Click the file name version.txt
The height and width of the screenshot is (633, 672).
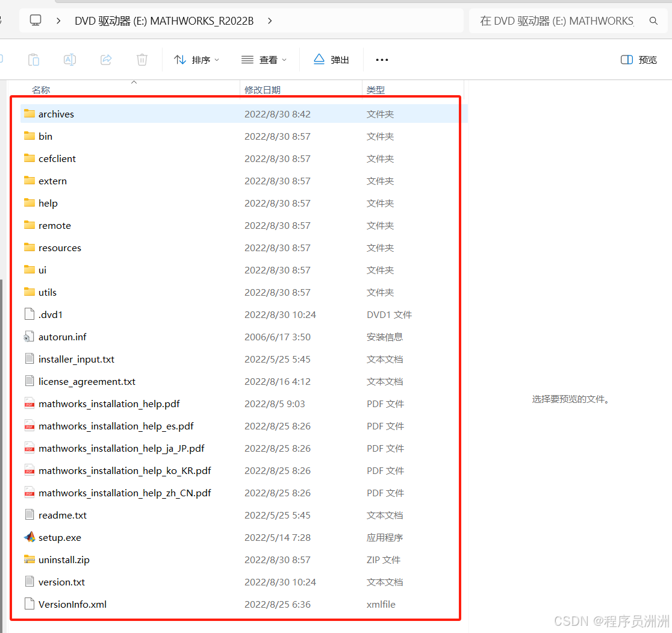[61, 582]
